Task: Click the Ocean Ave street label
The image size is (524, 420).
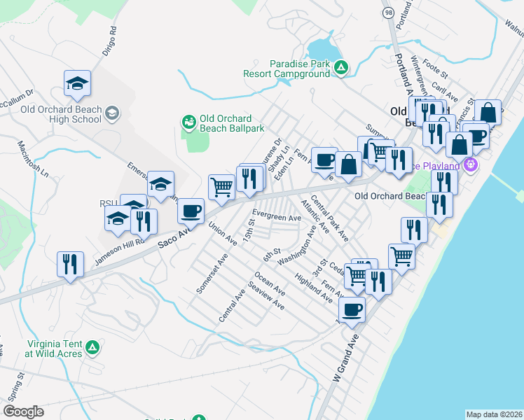Action: pos(270,283)
